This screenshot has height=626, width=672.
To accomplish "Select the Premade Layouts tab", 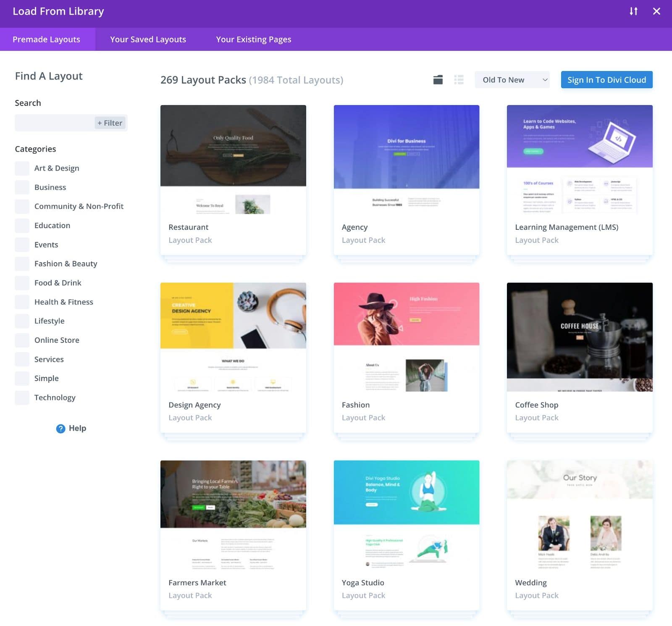I will pyautogui.click(x=46, y=39).
